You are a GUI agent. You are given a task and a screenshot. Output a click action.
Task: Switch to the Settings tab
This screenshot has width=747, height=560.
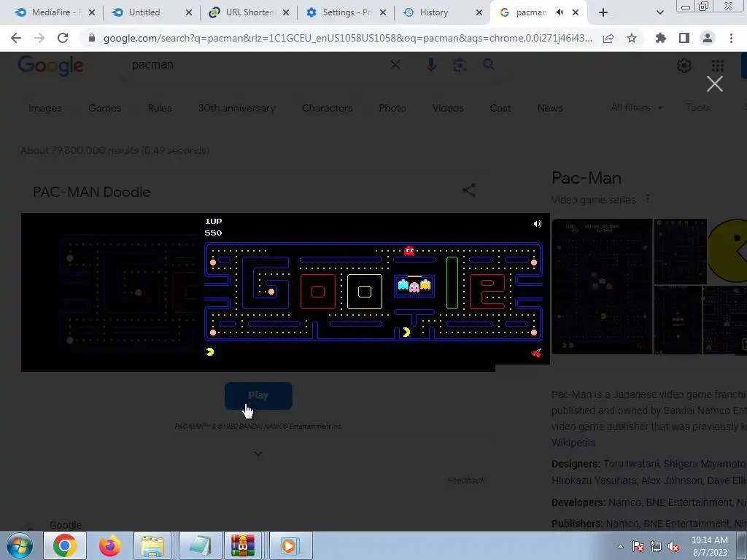pyautogui.click(x=346, y=12)
